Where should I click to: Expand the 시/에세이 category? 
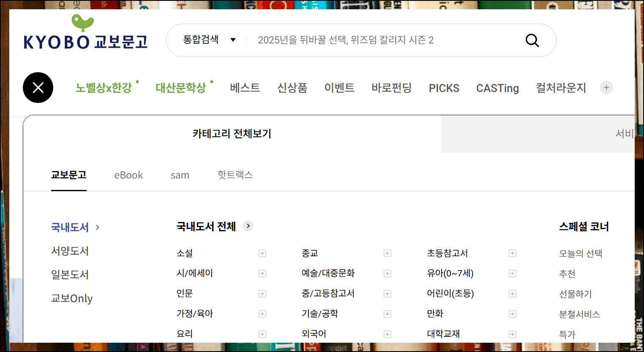point(262,273)
